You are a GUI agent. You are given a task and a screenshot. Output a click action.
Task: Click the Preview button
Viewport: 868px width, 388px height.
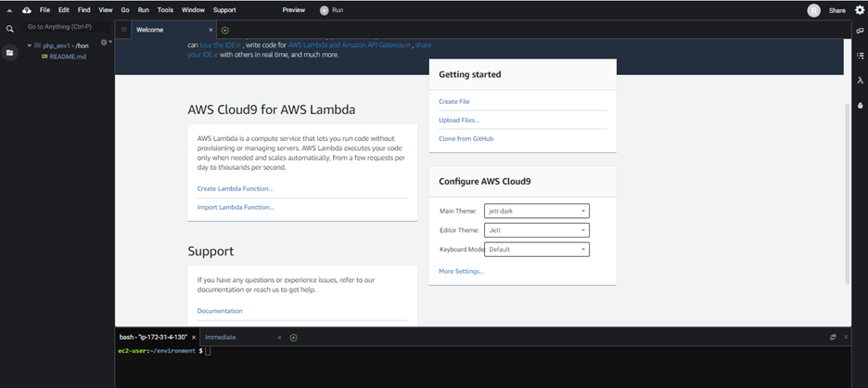[293, 10]
